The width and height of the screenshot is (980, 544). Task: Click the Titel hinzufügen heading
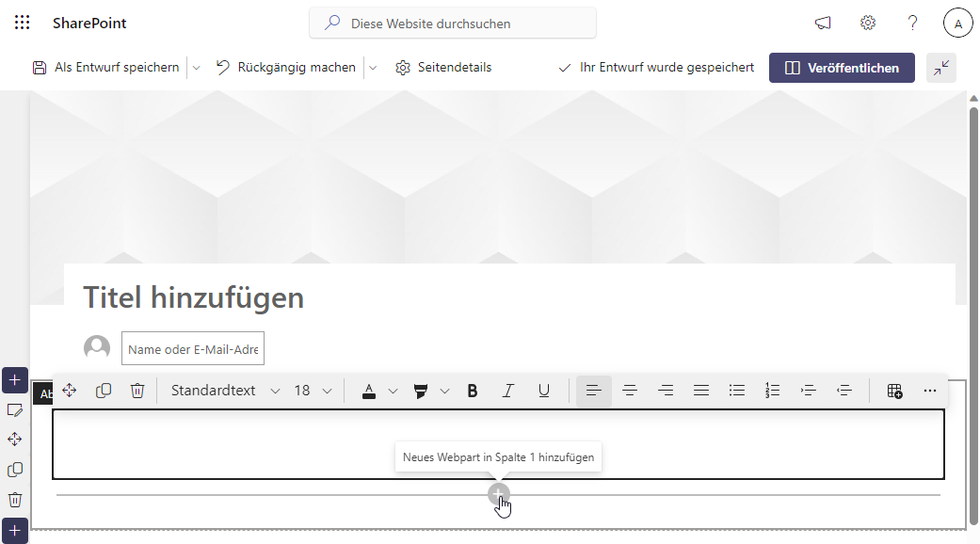click(x=193, y=297)
